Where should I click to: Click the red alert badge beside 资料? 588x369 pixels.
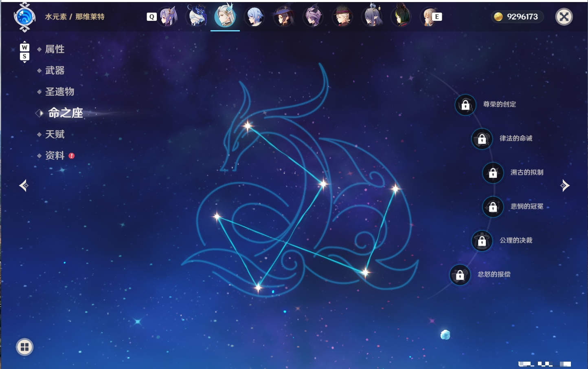click(x=72, y=156)
